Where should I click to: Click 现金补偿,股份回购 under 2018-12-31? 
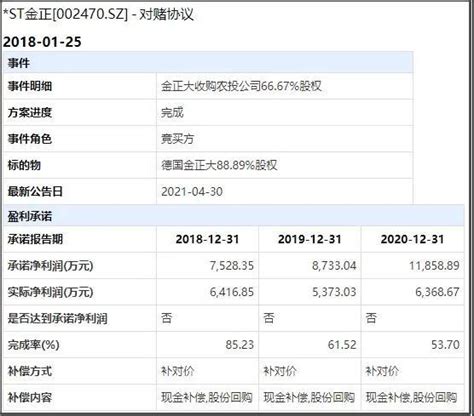[x=207, y=397]
